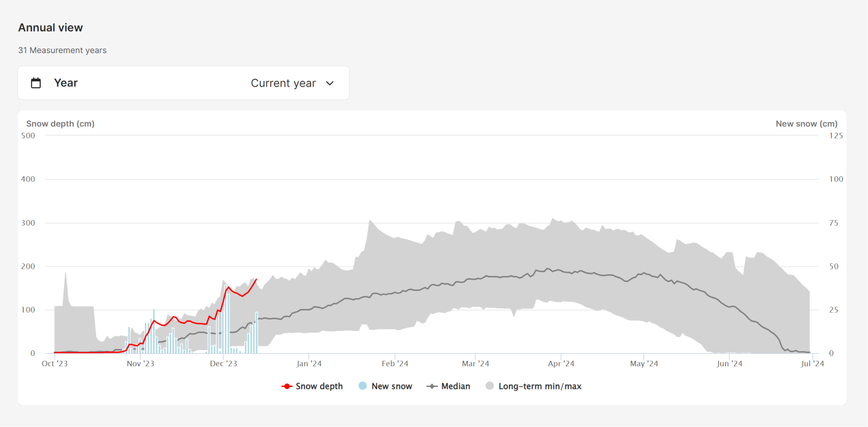Click the latest point of the red snow depth line
The image size is (868, 427).
click(x=257, y=279)
